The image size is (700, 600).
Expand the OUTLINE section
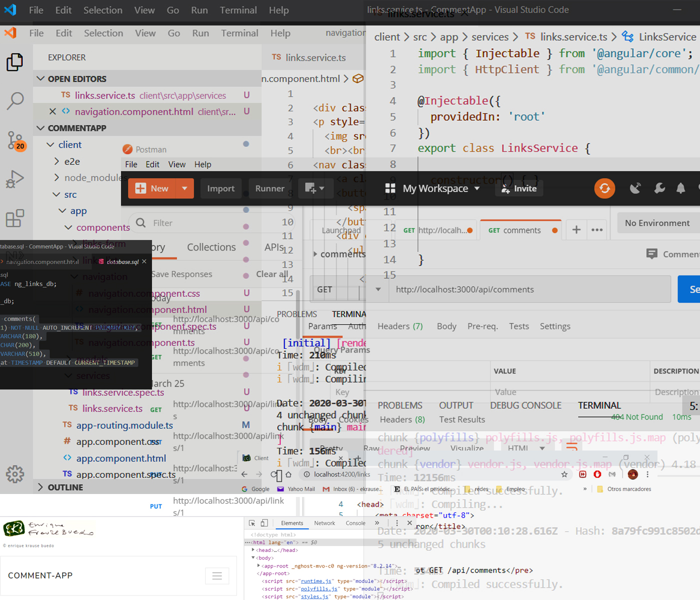[40, 487]
